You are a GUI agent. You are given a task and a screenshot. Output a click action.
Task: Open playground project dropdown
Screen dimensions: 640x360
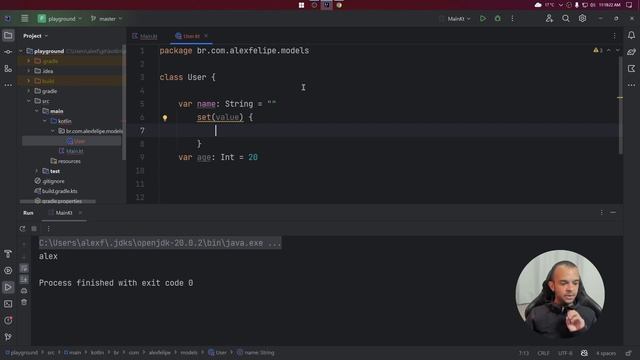[x=60, y=19]
